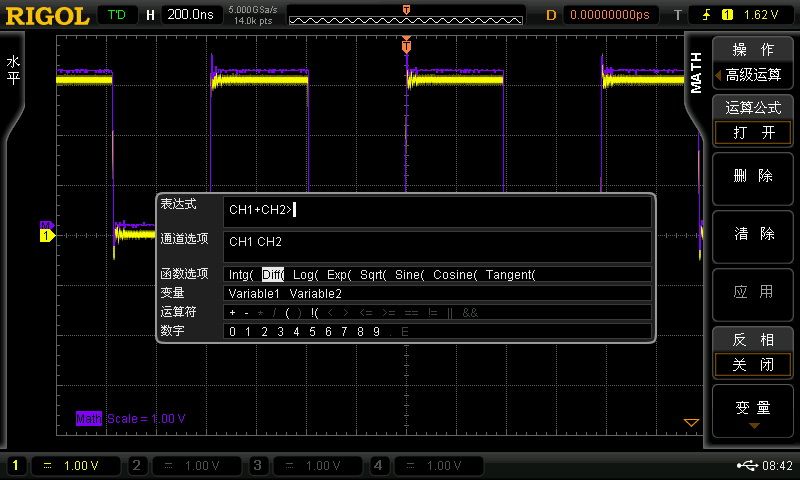Open the 操作 高级运算 operation selector
The image size is (800, 480).
tap(753, 62)
